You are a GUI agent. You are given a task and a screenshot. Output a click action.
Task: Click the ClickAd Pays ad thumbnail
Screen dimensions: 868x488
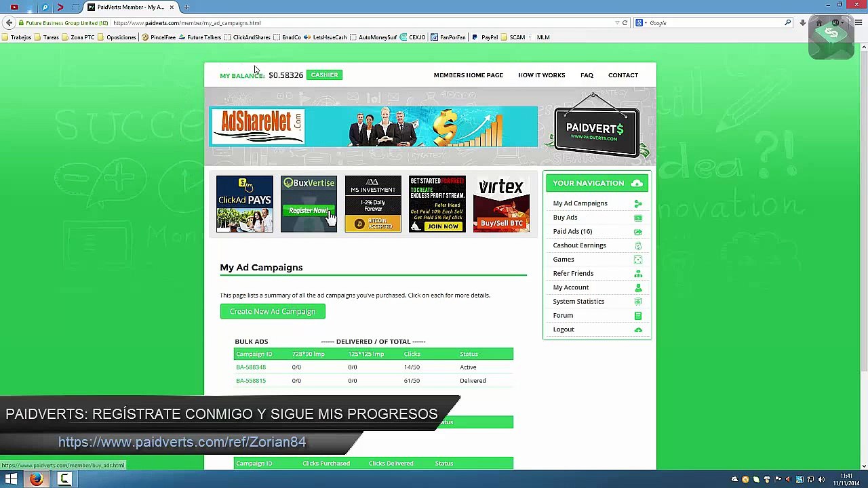(245, 204)
